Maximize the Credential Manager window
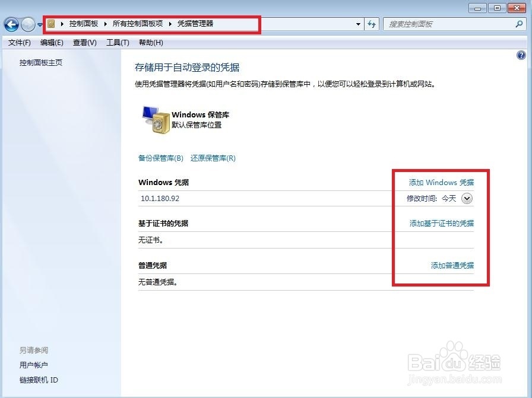The height and width of the screenshot is (398, 532). [x=497, y=8]
